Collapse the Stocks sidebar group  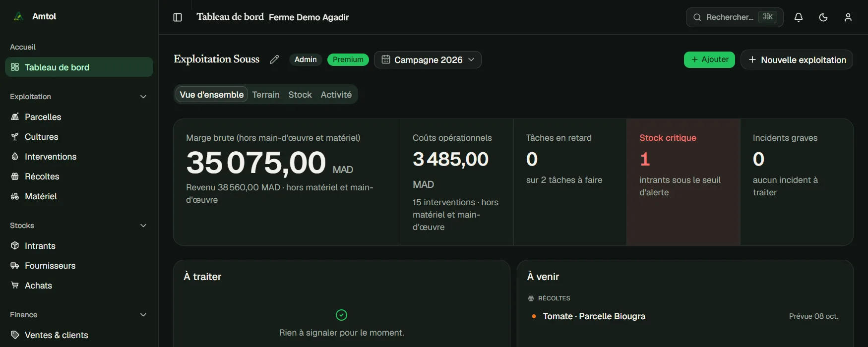(x=143, y=226)
